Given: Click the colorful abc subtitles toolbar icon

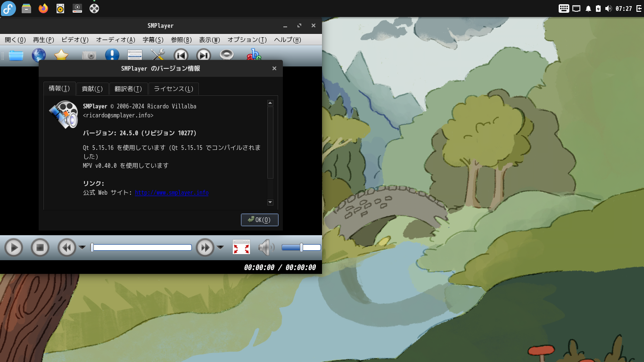Looking at the screenshot, I should click(254, 56).
